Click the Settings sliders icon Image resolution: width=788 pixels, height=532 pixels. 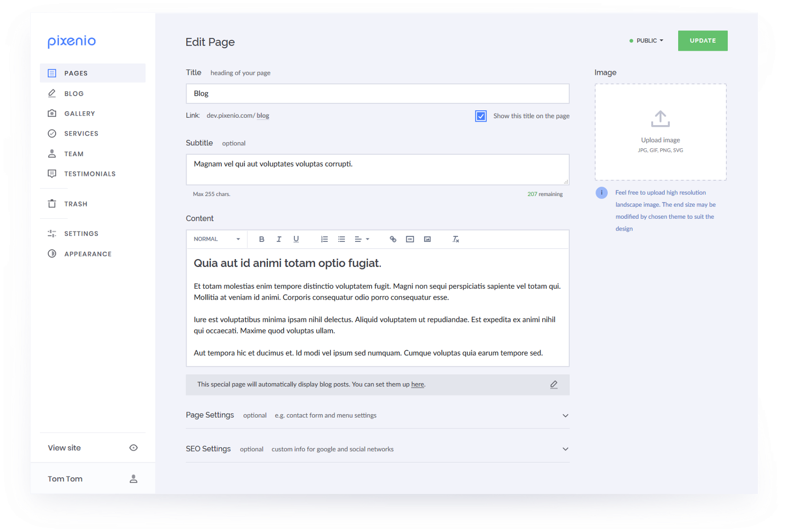52,233
